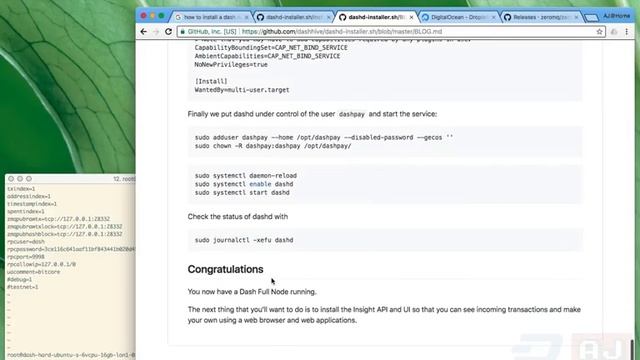640x360 pixels.
Task: Click 'You now have a Dash Full Node running.'
Action: 252,292
